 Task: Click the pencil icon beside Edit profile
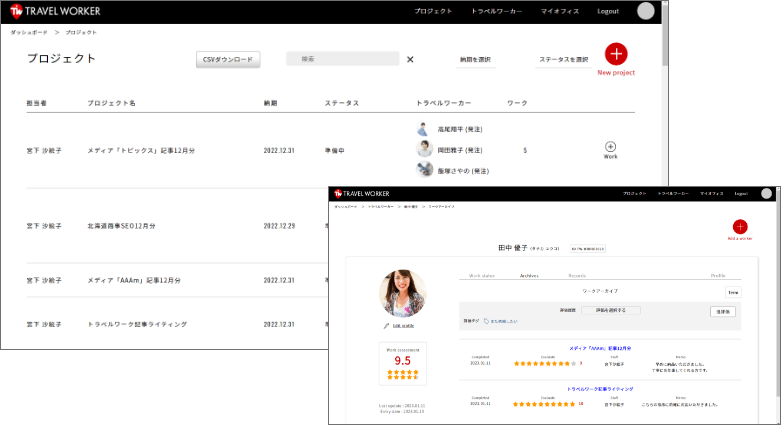[386, 326]
